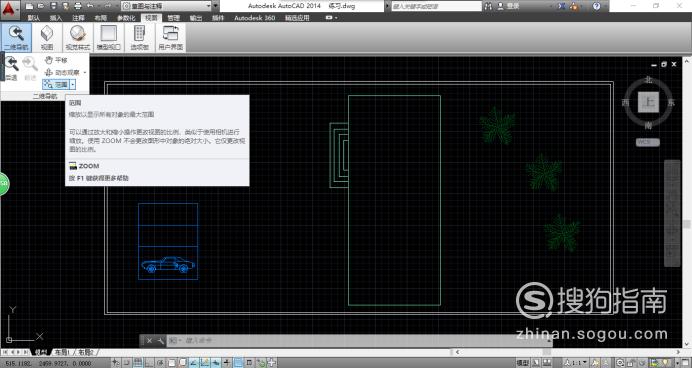Toggle Polar Tracking in status bar
This screenshot has height=368, width=692.
pyautogui.click(x=161, y=363)
